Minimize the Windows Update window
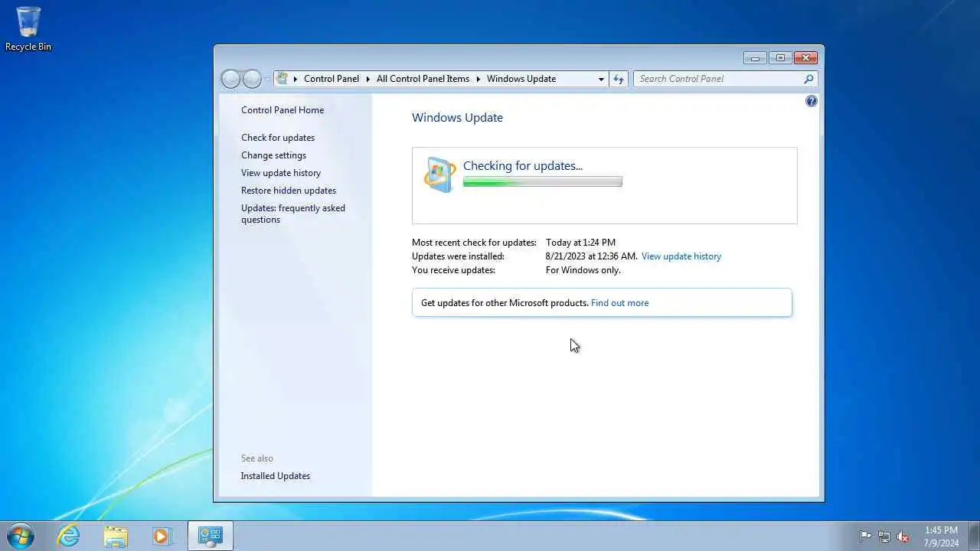 click(x=755, y=58)
